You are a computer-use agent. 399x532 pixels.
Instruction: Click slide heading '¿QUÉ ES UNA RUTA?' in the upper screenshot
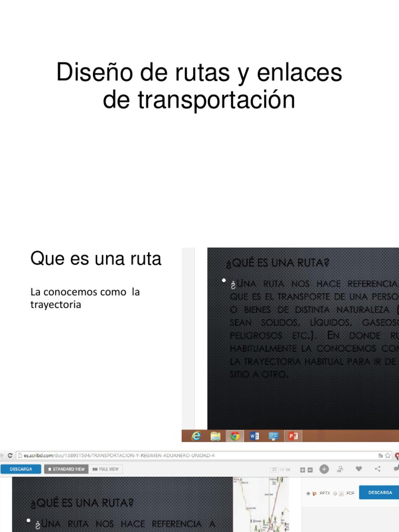(277, 263)
